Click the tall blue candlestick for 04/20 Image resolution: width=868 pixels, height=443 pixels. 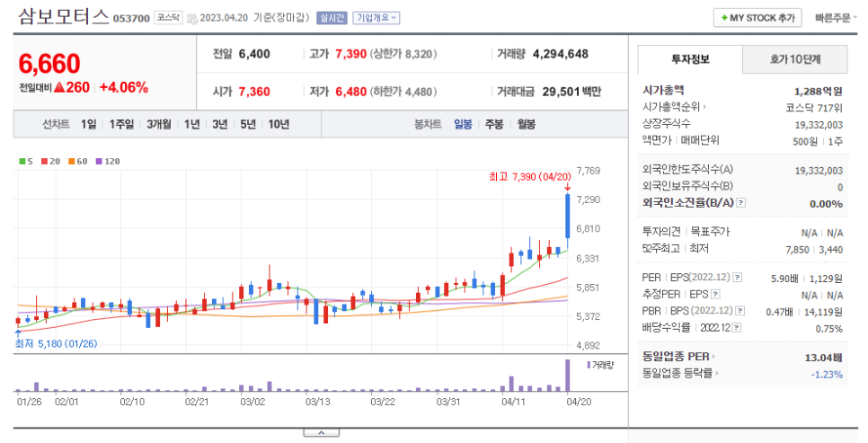[567, 216]
